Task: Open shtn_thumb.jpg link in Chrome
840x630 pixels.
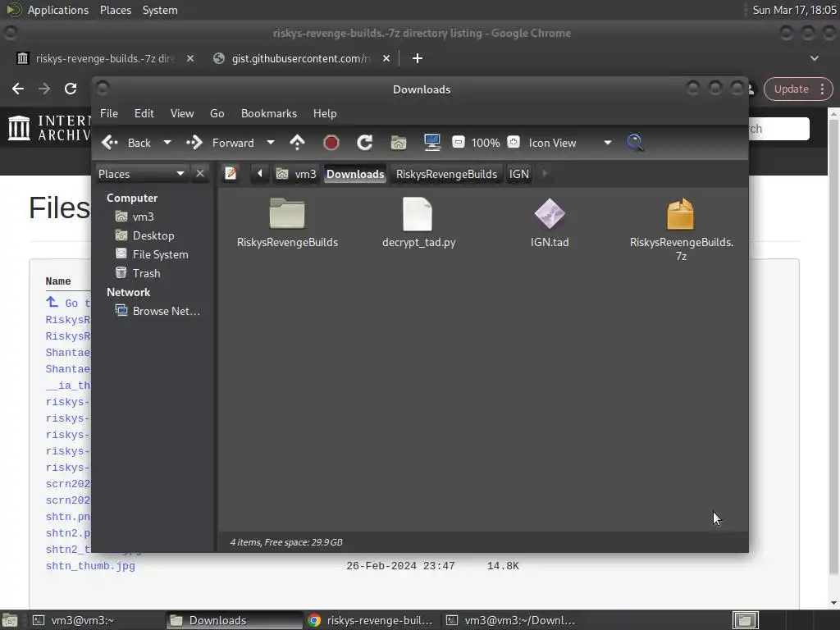Action: [90, 566]
